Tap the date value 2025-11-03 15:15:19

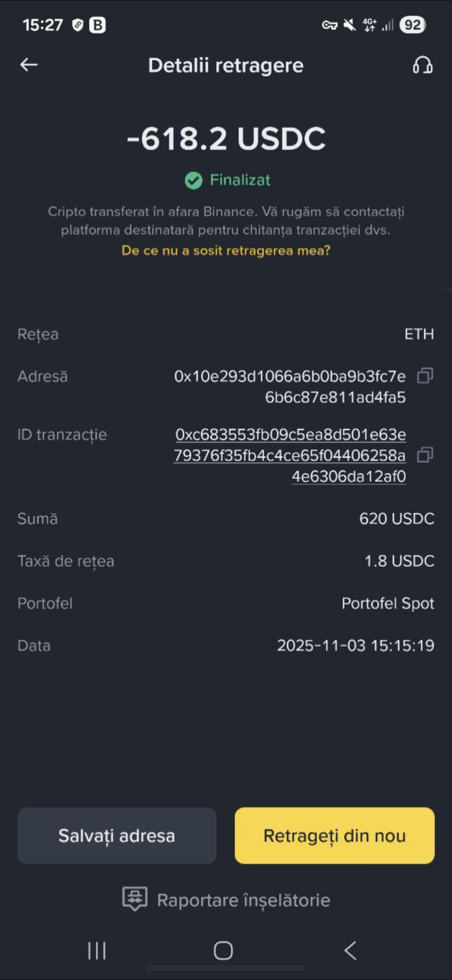click(x=355, y=646)
